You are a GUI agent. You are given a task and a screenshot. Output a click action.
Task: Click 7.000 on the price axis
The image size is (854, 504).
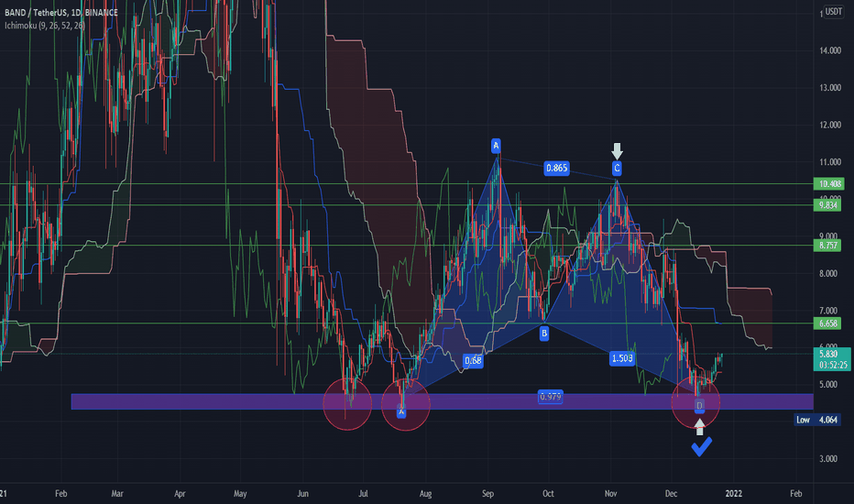click(x=827, y=311)
